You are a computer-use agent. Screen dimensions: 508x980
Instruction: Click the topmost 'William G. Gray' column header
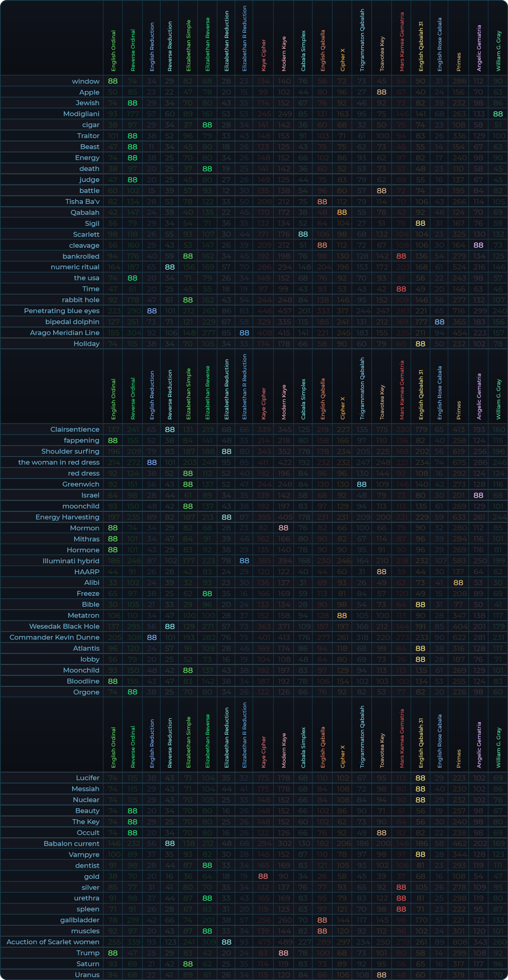tap(498, 51)
